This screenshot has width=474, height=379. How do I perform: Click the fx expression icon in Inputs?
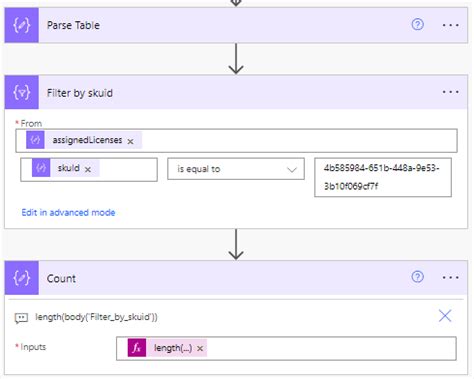coord(137,348)
